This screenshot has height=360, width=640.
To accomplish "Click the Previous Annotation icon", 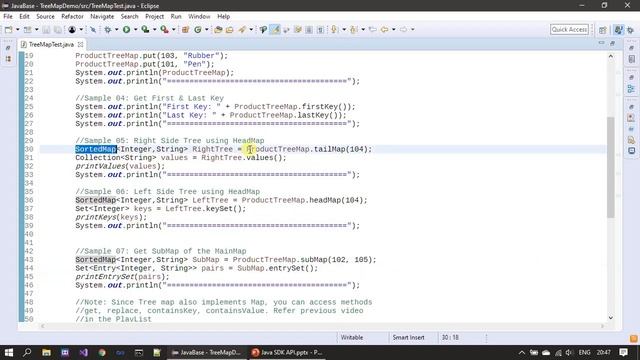I will click(354, 30).
